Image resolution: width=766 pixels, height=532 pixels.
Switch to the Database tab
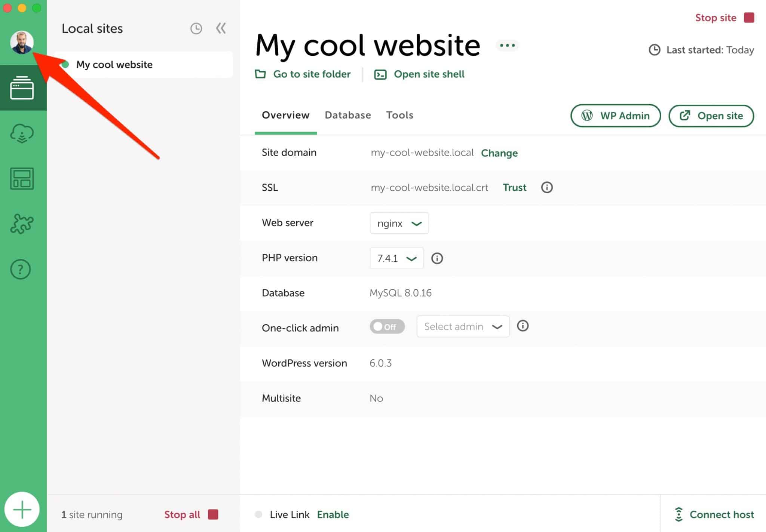[347, 115]
